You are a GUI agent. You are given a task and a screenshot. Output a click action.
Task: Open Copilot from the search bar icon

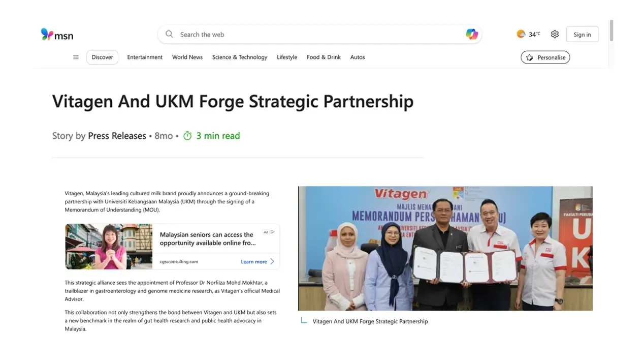[x=472, y=34]
